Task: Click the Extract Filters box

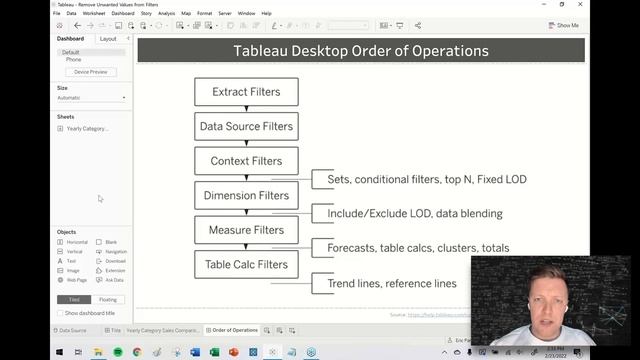Action: point(247,92)
